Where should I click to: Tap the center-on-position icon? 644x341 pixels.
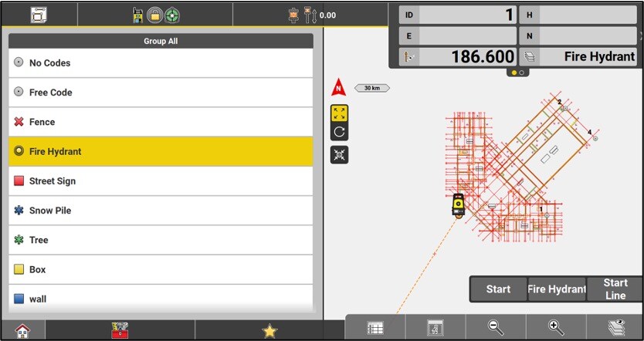tap(339, 154)
